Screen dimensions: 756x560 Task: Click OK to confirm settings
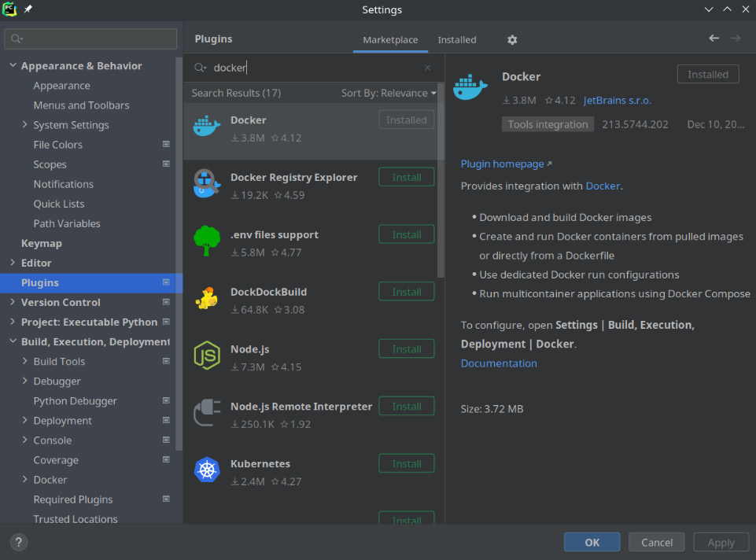pos(592,542)
